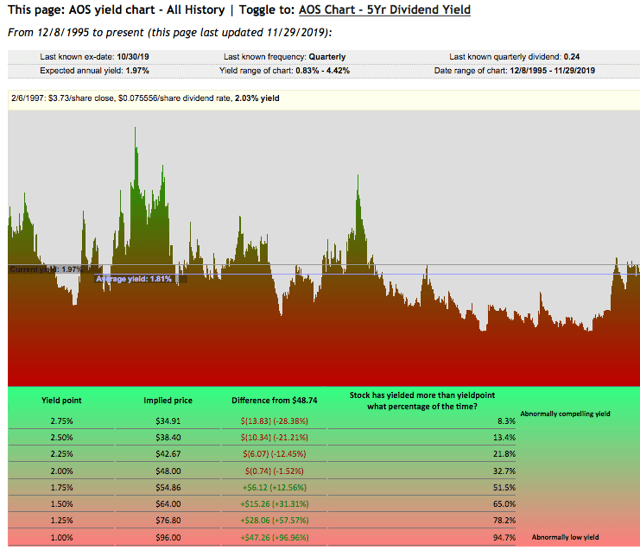Select the 1.50% yield point cell
Screen dimensions: 640x550
(62, 504)
